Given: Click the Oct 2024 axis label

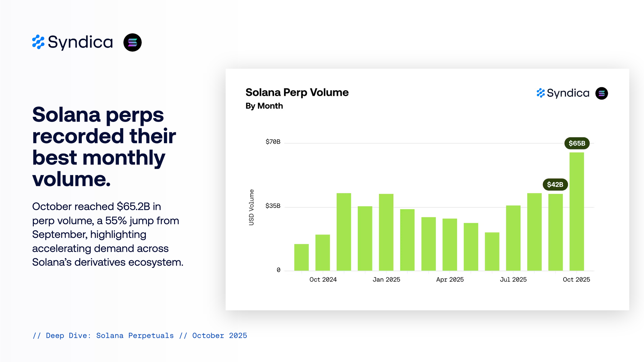Looking at the screenshot, I should tap(323, 280).
